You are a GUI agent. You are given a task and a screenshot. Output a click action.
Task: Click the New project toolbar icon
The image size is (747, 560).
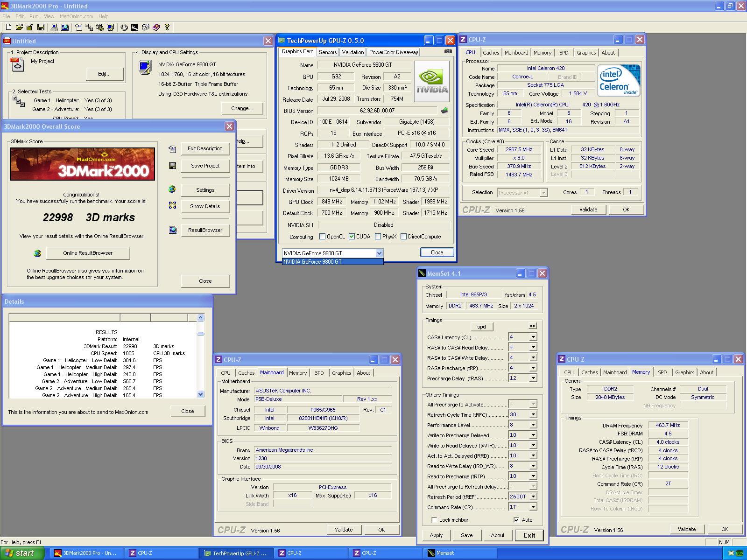click(x=8, y=27)
